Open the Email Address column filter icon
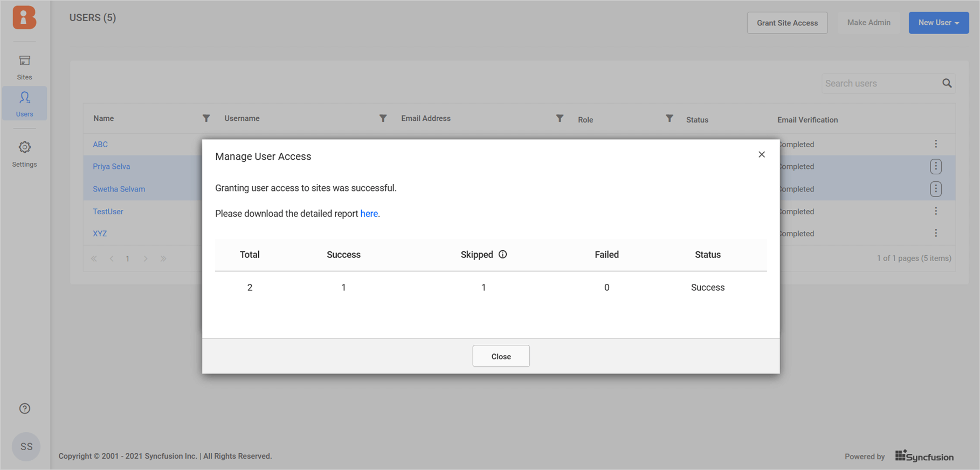The width and height of the screenshot is (980, 470). (x=560, y=118)
